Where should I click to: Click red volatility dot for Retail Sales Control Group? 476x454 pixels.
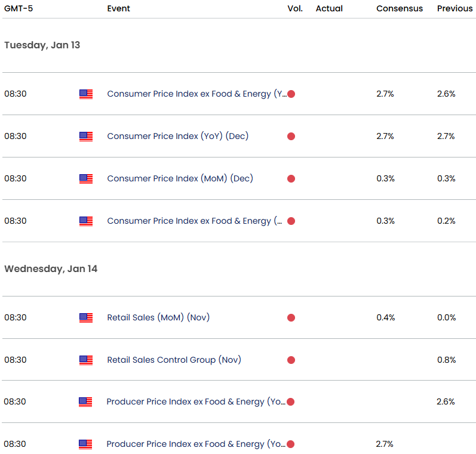pyautogui.click(x=291, y=360)
